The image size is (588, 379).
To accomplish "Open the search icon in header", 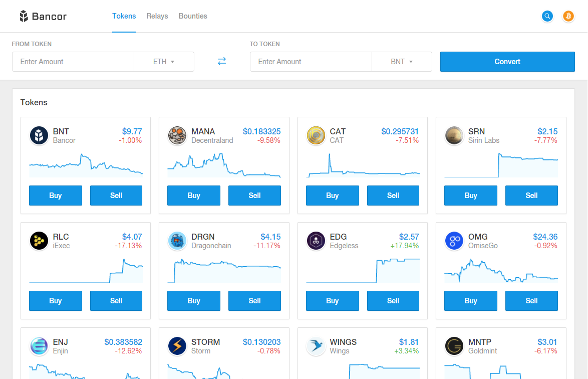I will (x=547, y=16).
